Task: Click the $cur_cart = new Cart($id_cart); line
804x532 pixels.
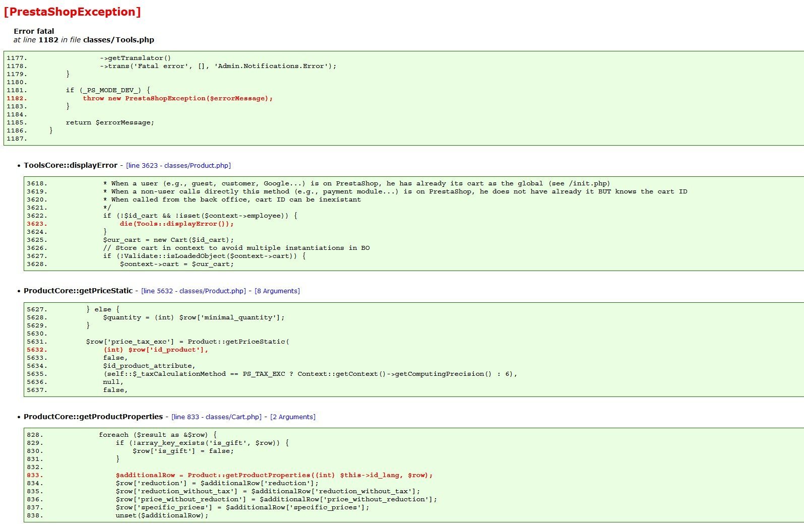Action: click(x=169, y=240)
